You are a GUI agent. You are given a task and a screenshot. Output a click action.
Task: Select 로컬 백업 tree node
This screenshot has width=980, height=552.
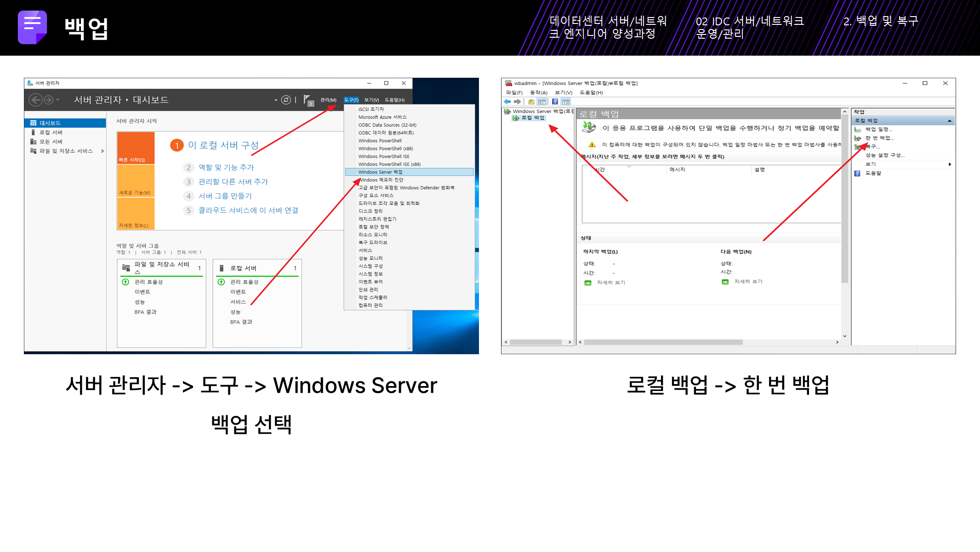pos(532,118)
